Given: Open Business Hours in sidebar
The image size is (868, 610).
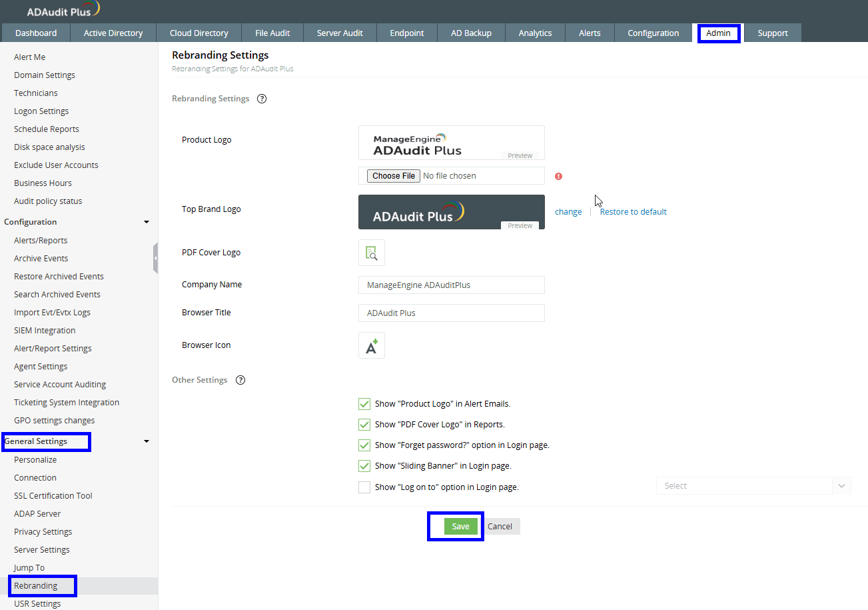Looking at the screenshot, I should [x=43, y=183].
